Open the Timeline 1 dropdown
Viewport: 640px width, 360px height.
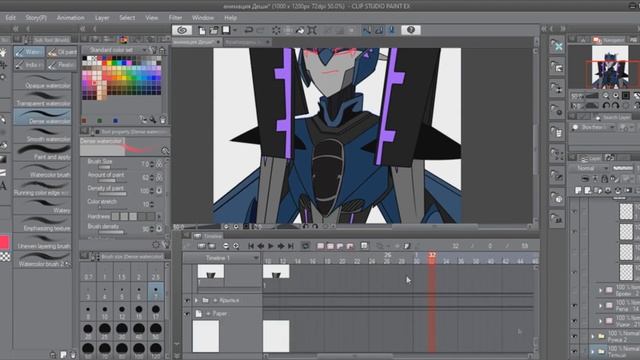tap(256, 258)
